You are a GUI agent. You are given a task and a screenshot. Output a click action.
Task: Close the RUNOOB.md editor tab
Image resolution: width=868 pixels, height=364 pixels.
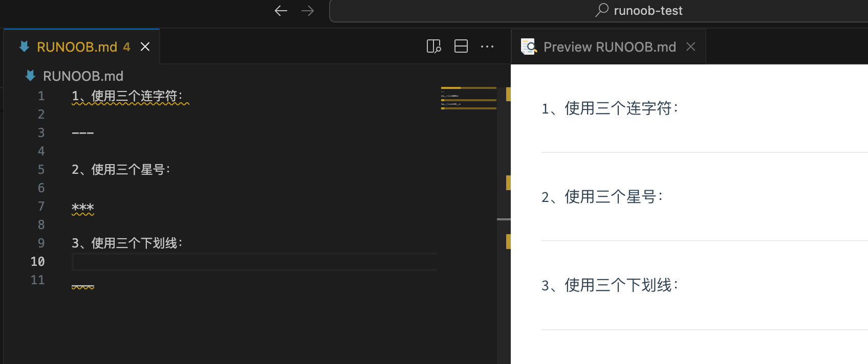tap(145, 47)
